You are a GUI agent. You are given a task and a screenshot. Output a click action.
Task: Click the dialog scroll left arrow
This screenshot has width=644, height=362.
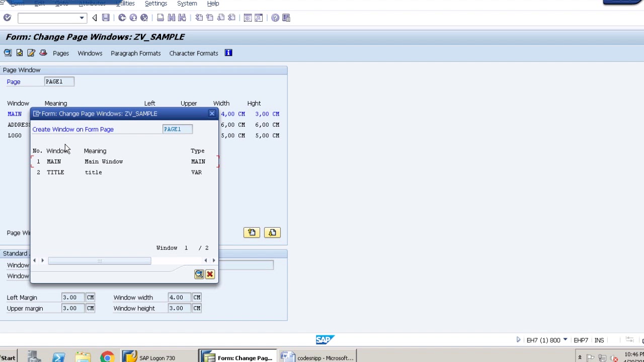(x=35, y=260)
